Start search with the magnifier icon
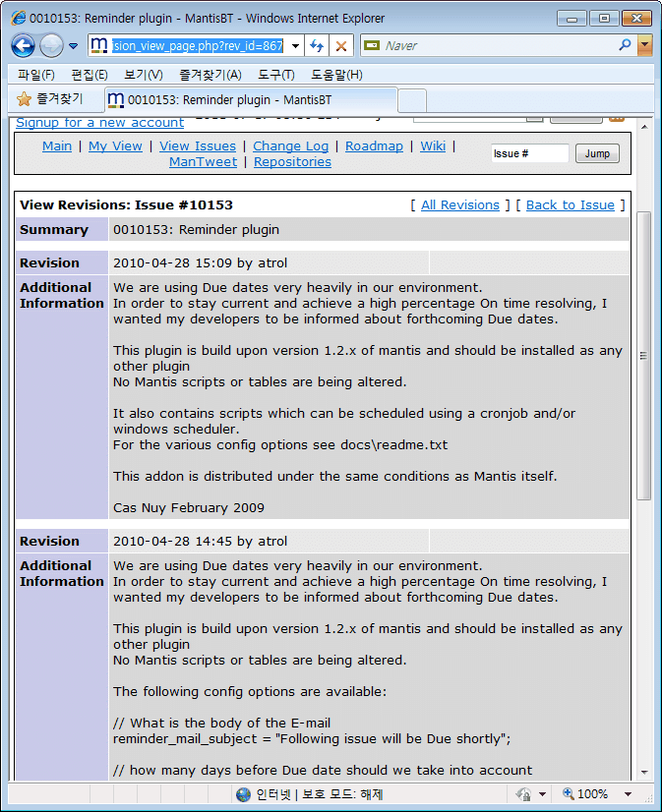Screen dimensions: 662x812 [626, 45]
